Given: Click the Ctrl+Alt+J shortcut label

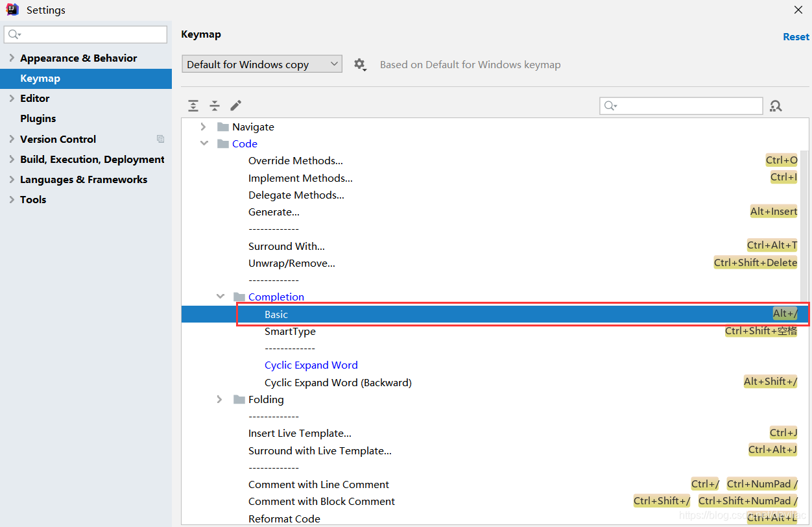Looking at the screenshot, I should [x=772, y=449].
